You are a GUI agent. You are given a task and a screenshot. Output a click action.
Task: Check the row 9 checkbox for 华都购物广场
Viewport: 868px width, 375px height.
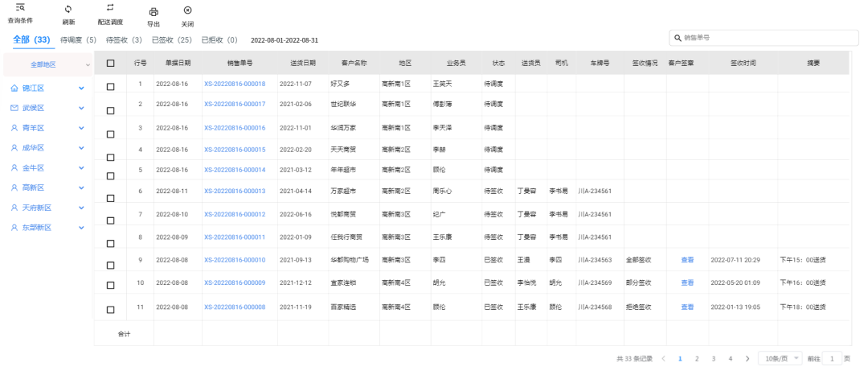(111, 261)
